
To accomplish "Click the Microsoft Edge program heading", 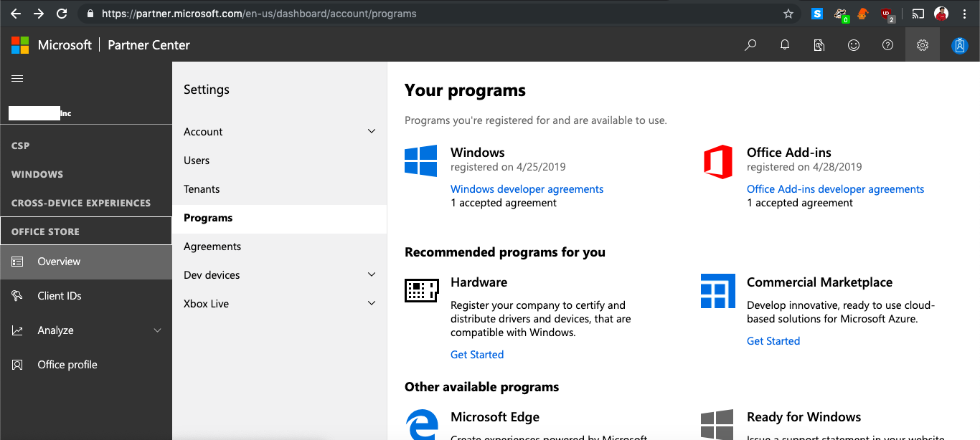I will (495, 417).
